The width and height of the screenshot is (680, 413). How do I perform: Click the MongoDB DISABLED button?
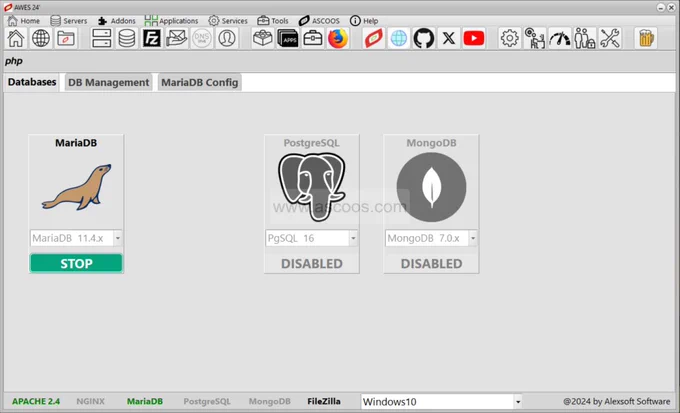click(432, 263)
